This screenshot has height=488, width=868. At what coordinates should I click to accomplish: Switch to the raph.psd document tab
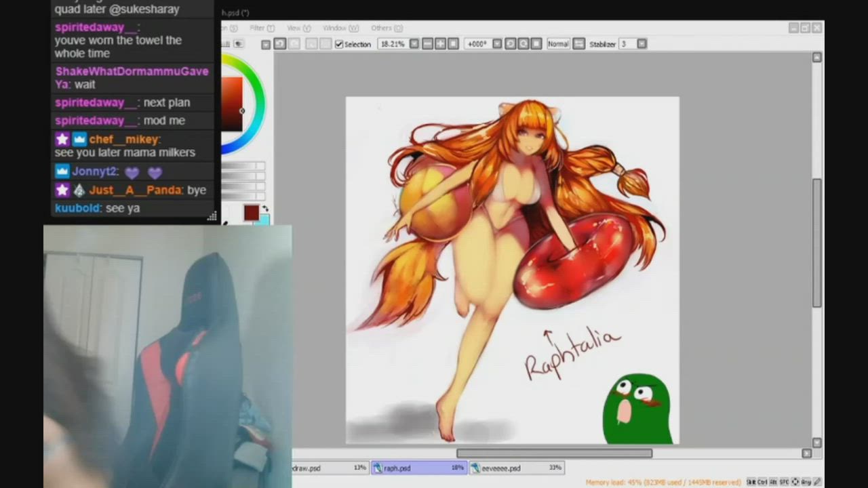(418, 468)
